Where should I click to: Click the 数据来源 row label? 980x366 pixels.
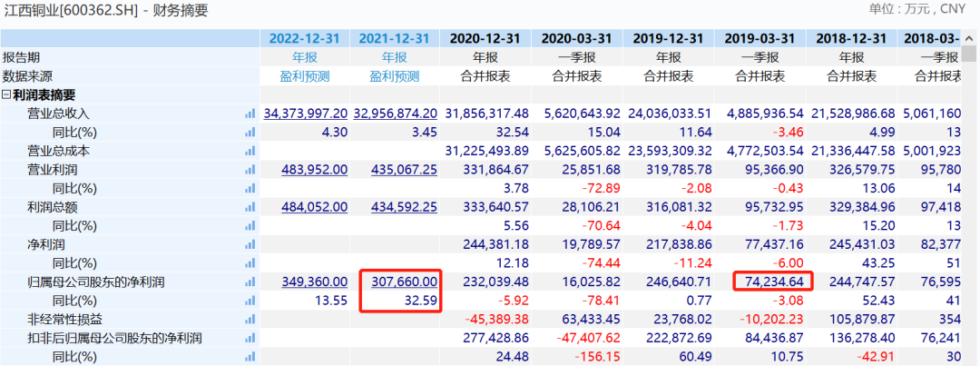pos(27,76)
